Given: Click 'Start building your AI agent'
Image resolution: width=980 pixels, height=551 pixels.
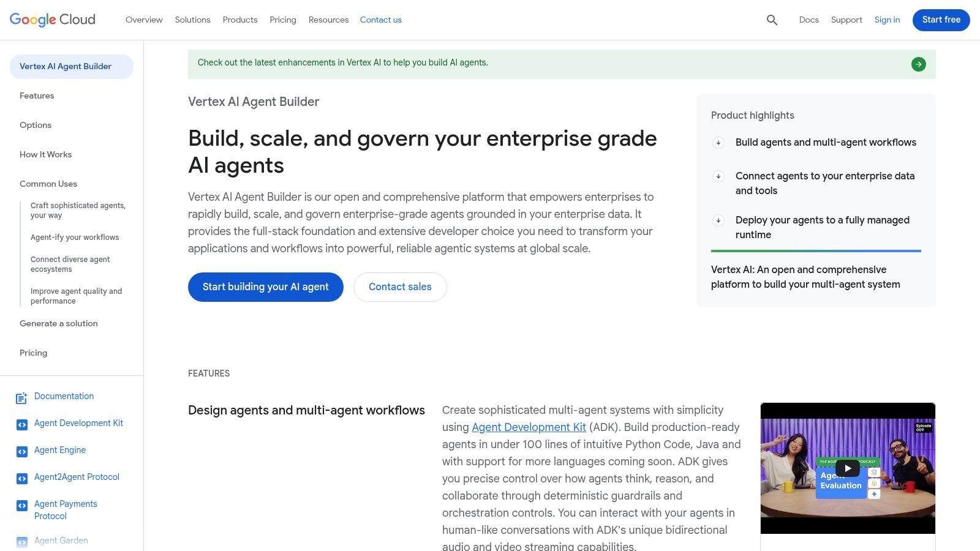Looking at the screenshot, I should [265, 287].
